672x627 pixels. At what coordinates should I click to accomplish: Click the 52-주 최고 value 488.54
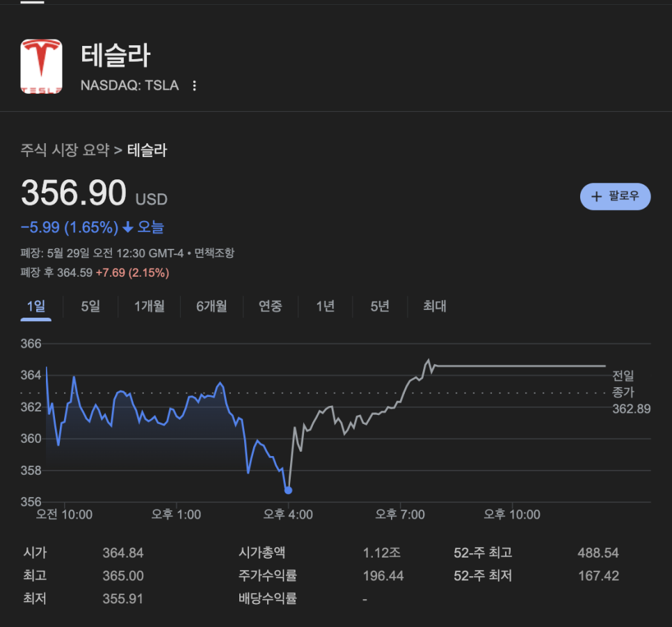coord(598,553)
